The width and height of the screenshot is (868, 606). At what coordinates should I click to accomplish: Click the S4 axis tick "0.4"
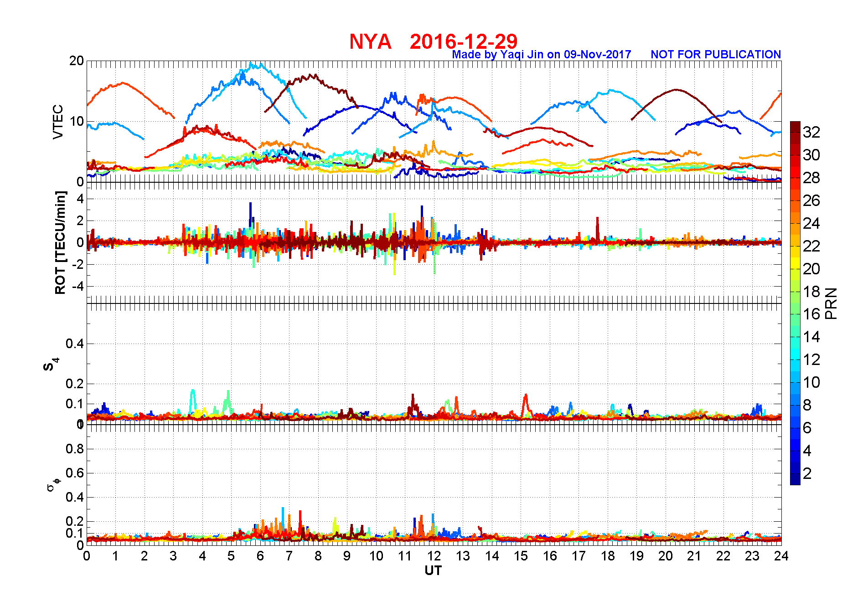click(75, 344)
